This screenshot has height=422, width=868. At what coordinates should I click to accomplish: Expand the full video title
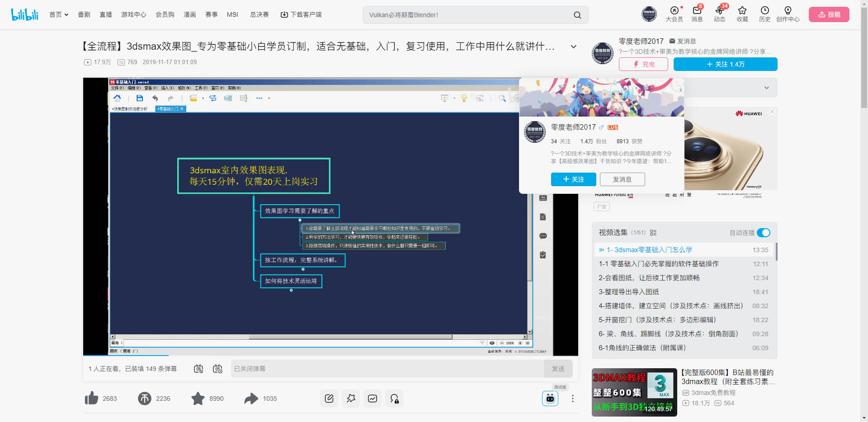point(573,47)
